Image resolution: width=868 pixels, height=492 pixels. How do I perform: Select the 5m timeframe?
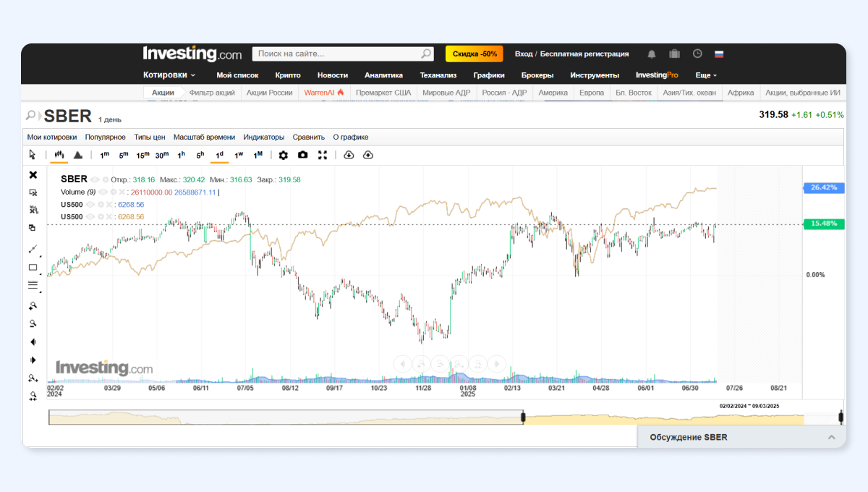click(x=124, y=155)
